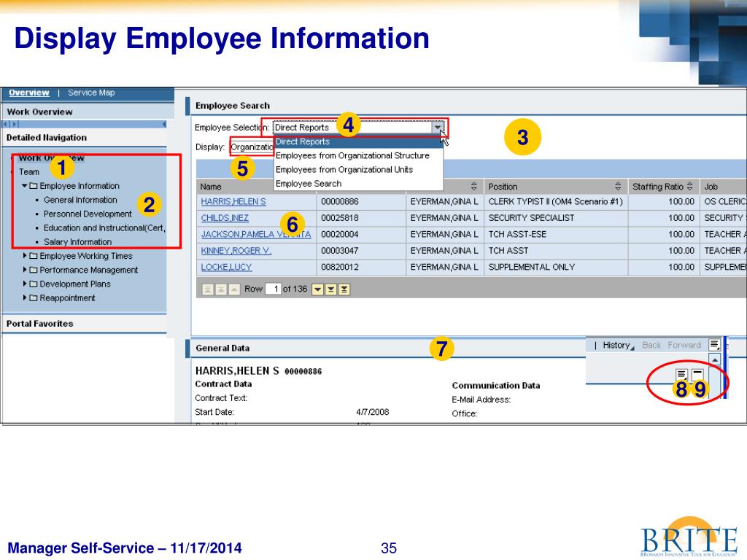This screenshot has height=560, width=747.
Task: Open General Information in navigation
Action: (80, 200)
